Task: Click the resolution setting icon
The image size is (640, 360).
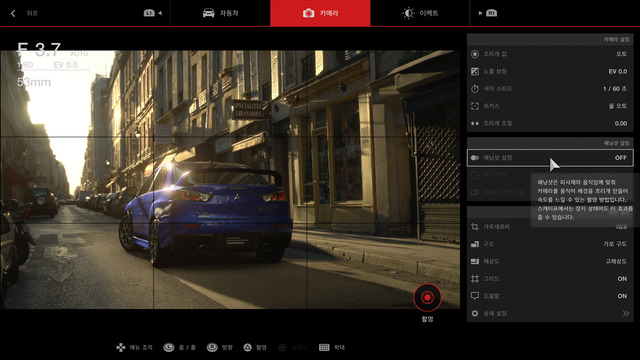Action: pyautogui.click(x=475, y=261)
